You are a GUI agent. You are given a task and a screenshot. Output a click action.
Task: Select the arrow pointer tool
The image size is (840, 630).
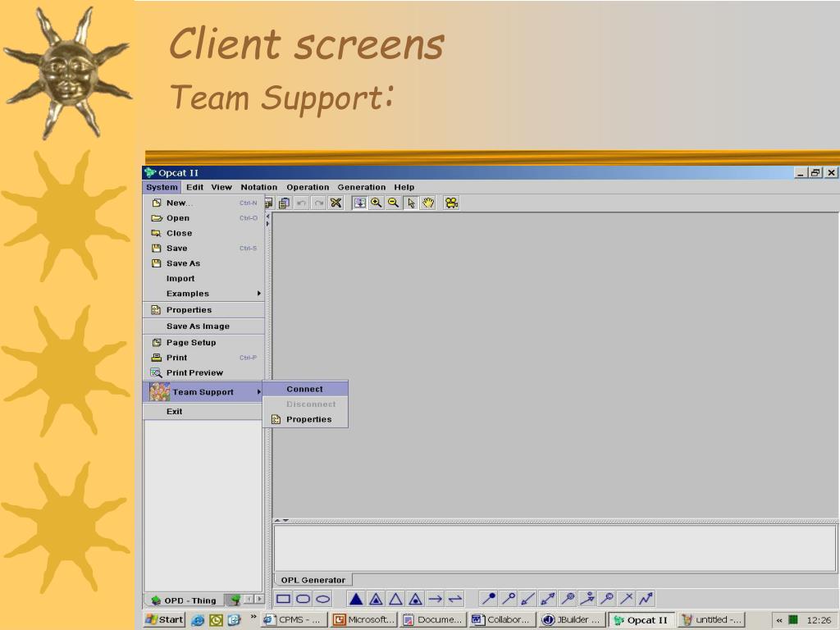click(x=411, y=203)
